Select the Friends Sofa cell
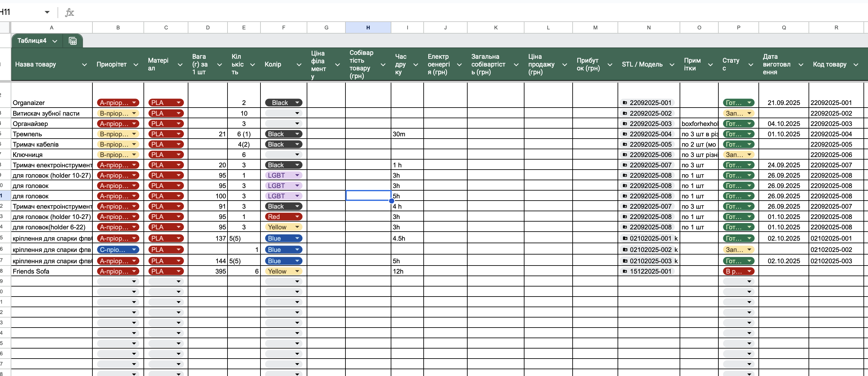The height and width of the screenshot is (376, 868). pos(52,271)
